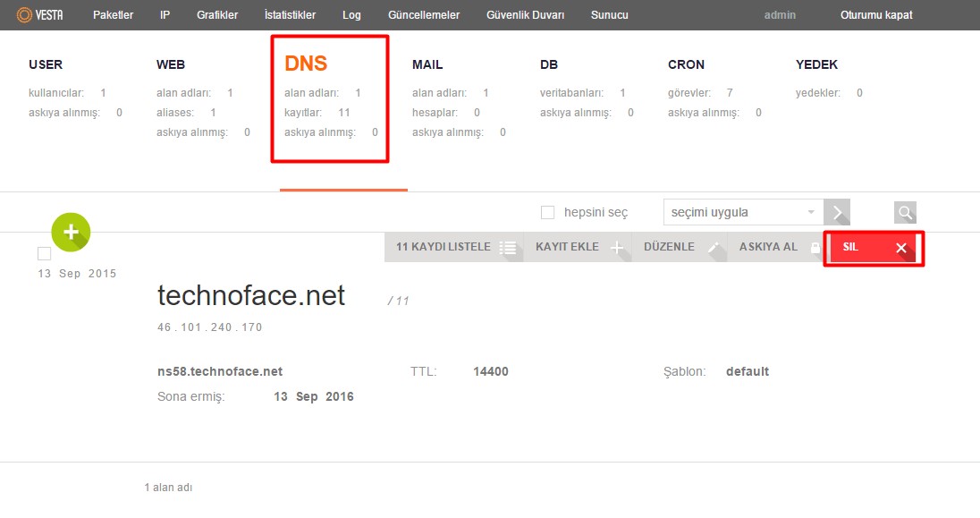Click Şablon value default
Image resolution: width=980 pixels, height=518 pixels.
748,371
